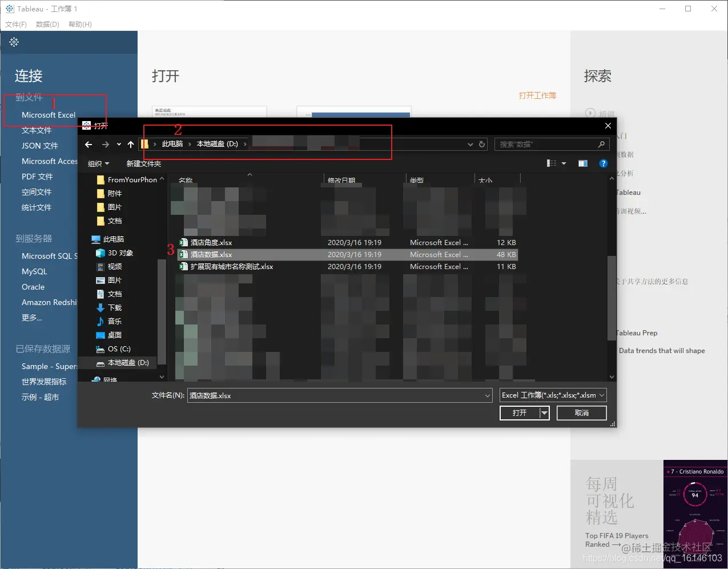Connect to Microsoft Excel

click(x=49, y=115)
